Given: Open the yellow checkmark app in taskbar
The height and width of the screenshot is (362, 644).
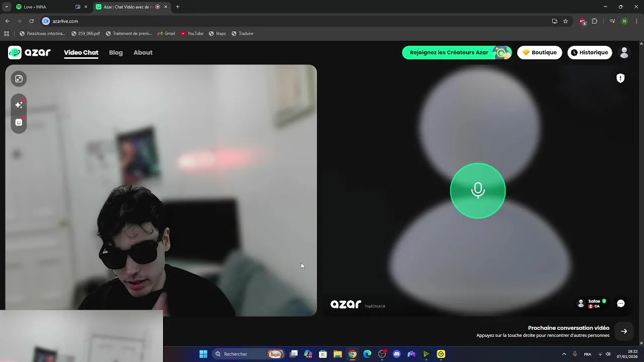Looking at the screenshot, I should coord(441,354).
